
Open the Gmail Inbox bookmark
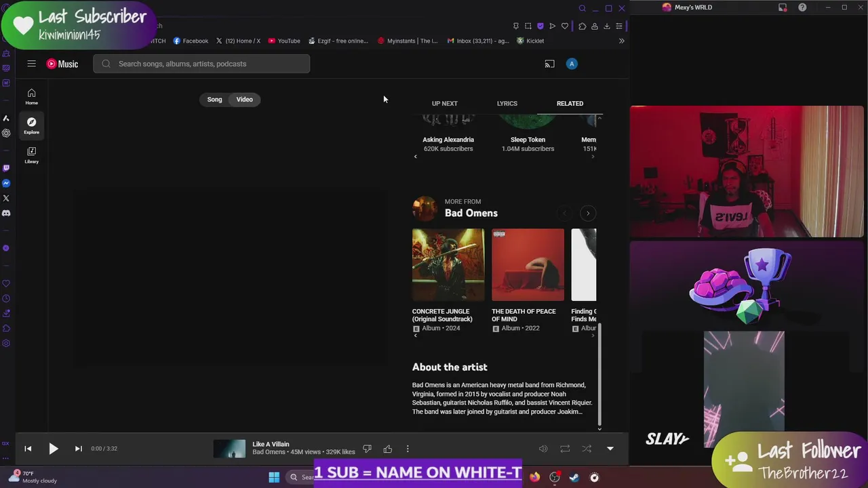(x=478, y=41)
